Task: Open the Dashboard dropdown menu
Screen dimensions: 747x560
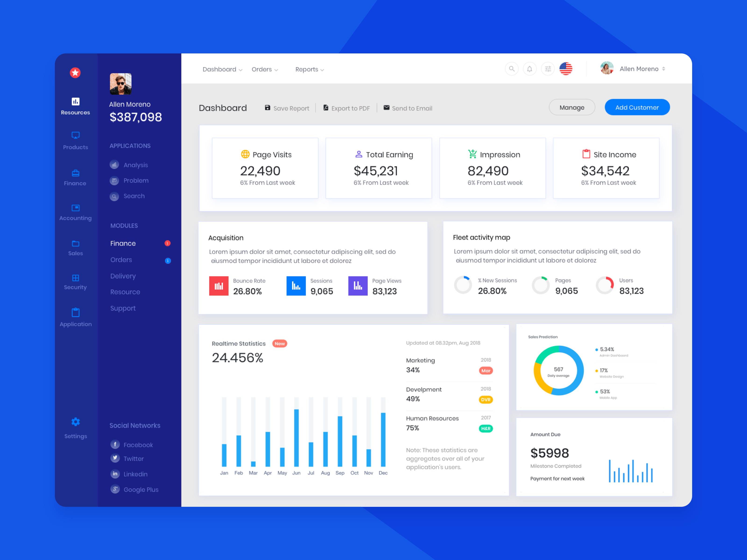Action: [x=221, y=69]
